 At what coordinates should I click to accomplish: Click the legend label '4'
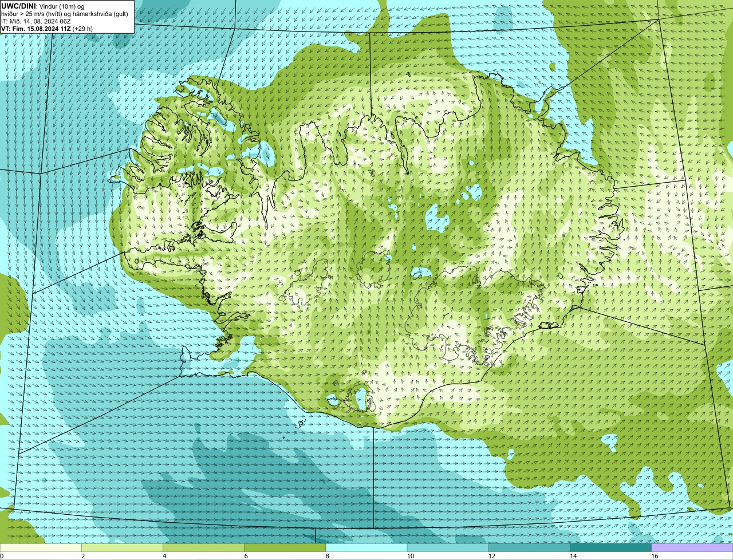click(x=164, y=556)
